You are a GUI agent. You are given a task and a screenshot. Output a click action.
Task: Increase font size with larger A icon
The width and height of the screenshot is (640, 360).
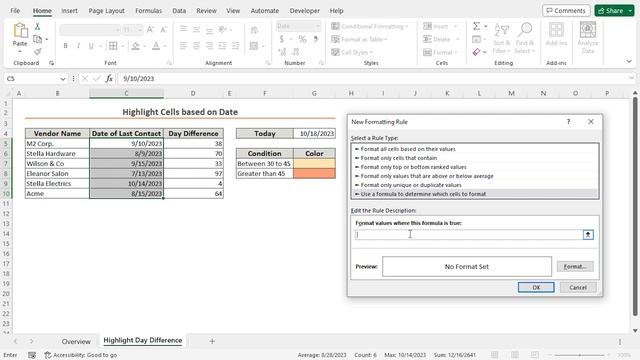[150, 29]
